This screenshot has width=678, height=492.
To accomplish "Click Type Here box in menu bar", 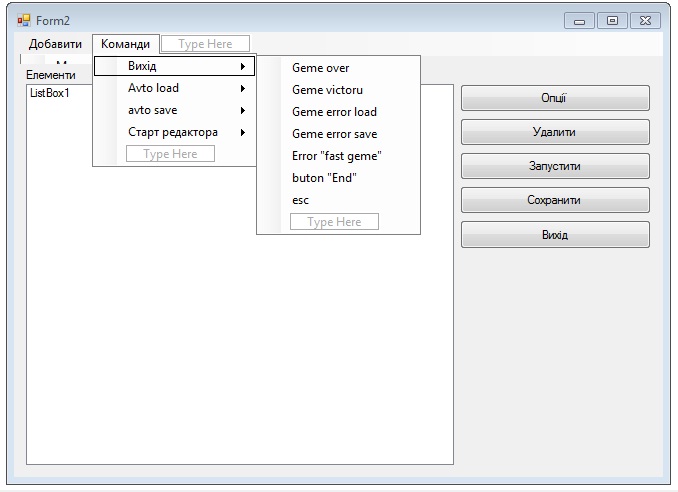I will (x=205, y=44).
